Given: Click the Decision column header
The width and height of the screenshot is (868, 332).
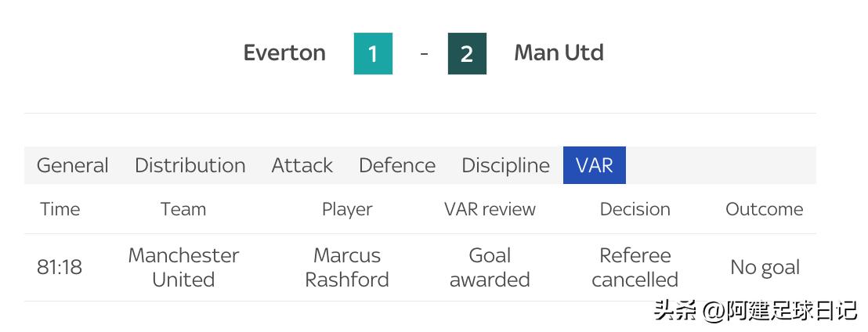Looking at the screenshot, I should tap(635, 209).
